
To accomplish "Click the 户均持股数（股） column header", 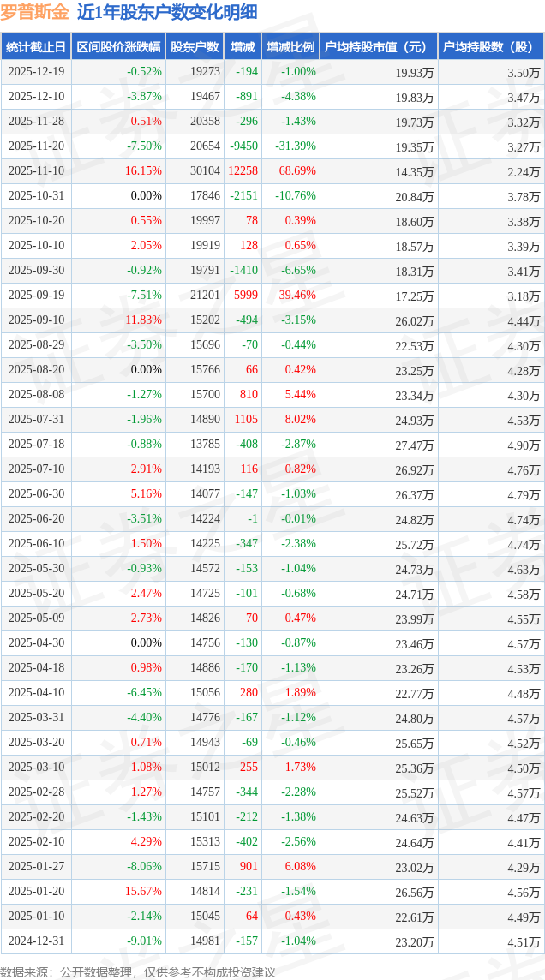I will (490, 47).
